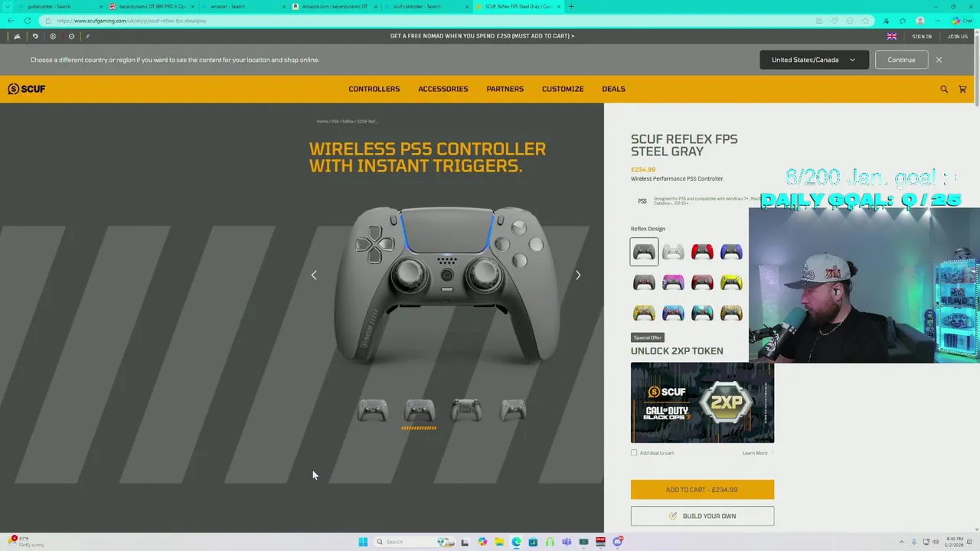
Task: Click the Special Offer badge
Action: tap(647, 337)
